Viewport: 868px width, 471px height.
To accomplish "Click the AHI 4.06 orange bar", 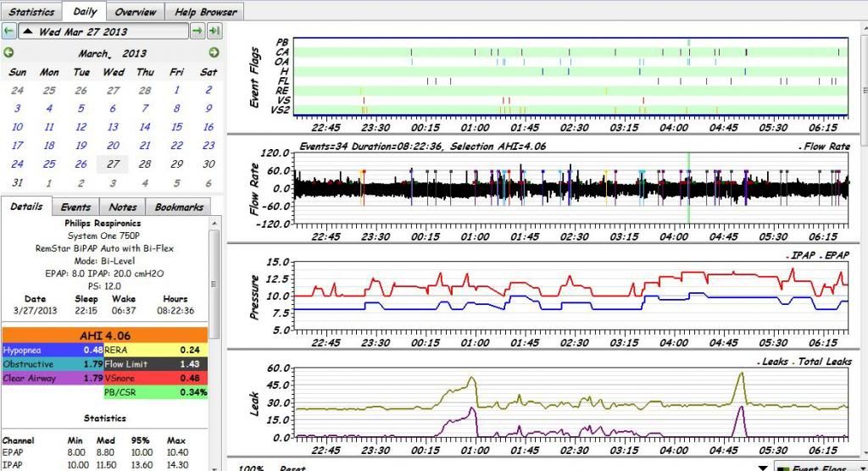I will pyautogui.click(x=105, y=335).
